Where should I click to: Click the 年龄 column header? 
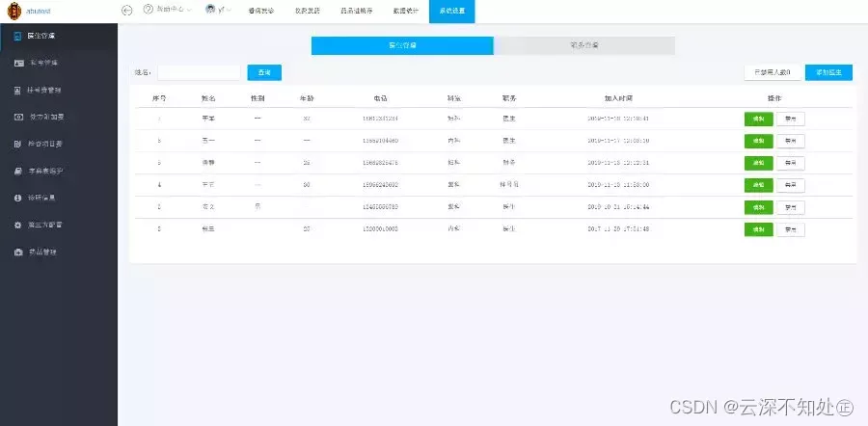coord(307,98)
